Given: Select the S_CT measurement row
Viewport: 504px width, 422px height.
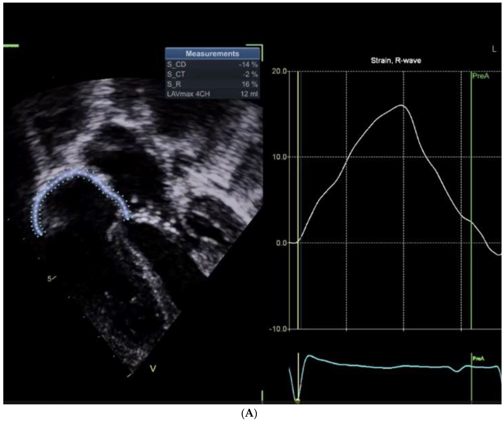Looking at the screenshot, I should tap(212, 74).
